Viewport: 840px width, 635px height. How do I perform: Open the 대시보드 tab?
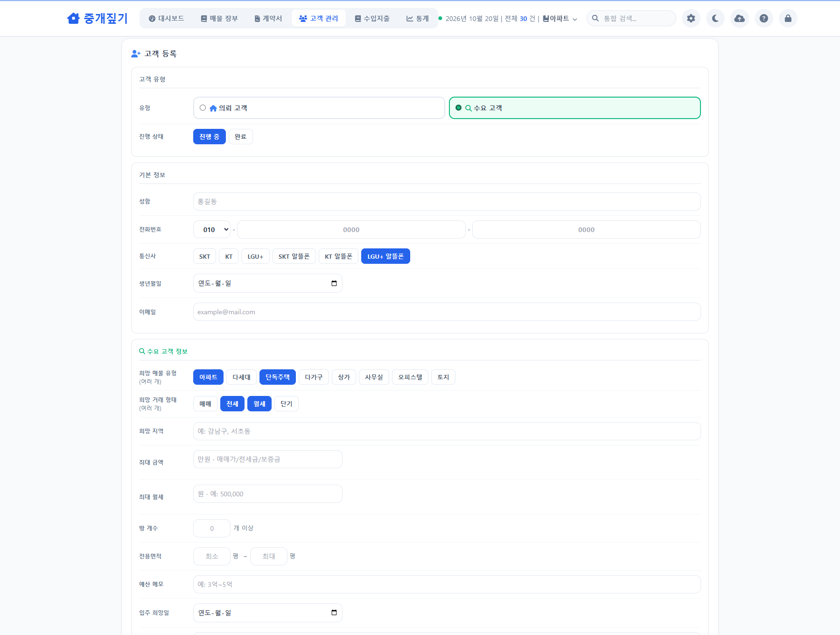click(167, 18)
